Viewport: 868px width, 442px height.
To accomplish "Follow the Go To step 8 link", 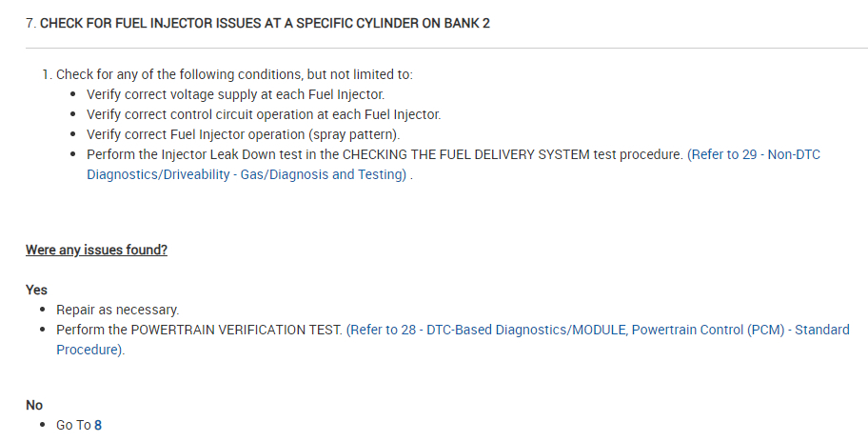I will pos(98,425).
